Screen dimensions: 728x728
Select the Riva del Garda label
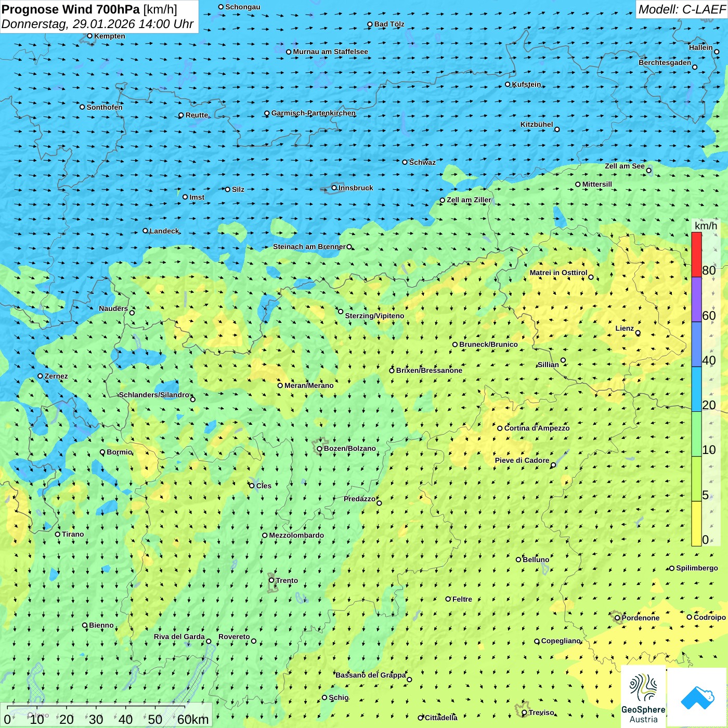coord(179,636)
